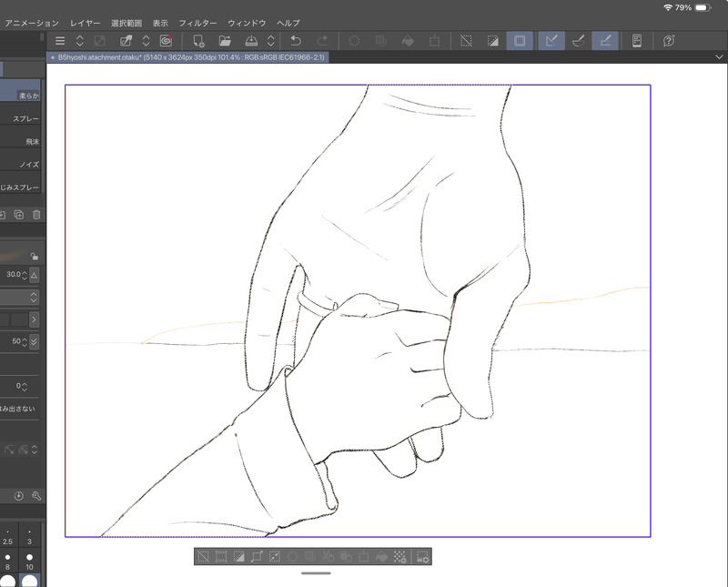Open the アニメーション menu
The height and width of the screenshot is (587, 728).
tap(32, 23)
